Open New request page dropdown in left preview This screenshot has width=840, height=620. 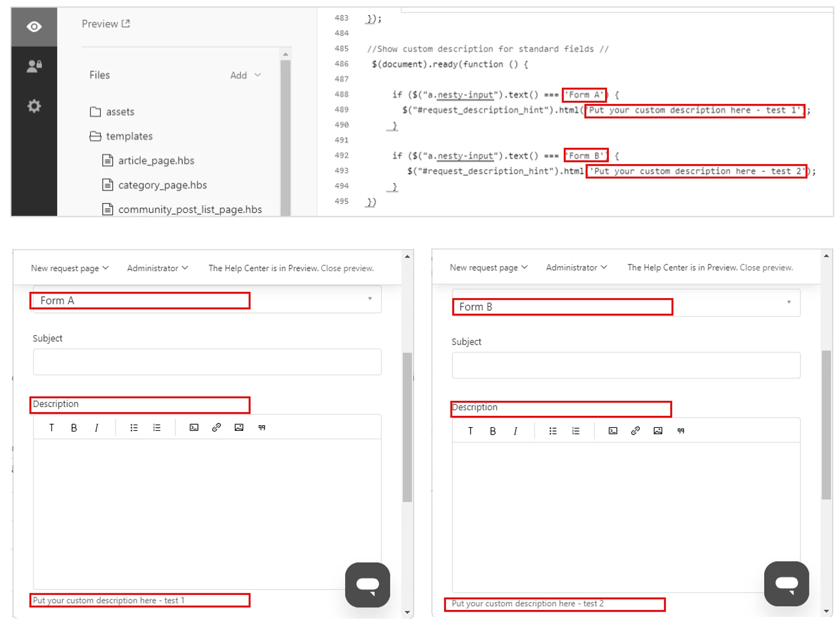(x=70, y=268)
